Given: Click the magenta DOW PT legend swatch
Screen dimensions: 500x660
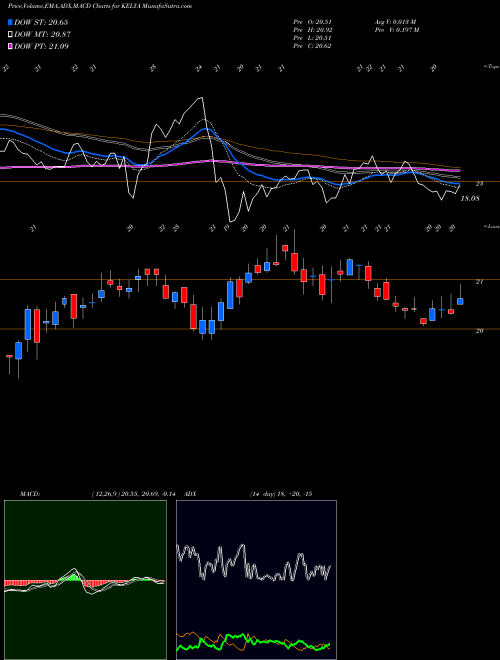Looking at the screenshot, I should (10, 46).
